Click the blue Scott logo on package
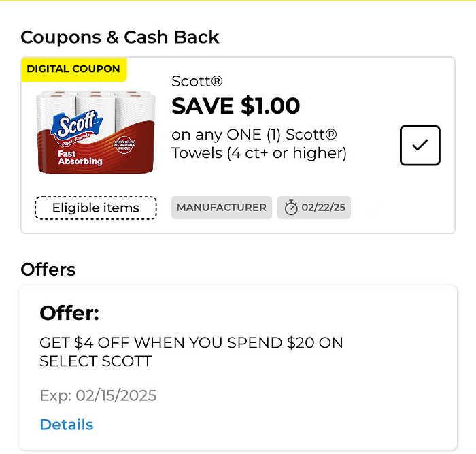 click(x=76, y=125)
